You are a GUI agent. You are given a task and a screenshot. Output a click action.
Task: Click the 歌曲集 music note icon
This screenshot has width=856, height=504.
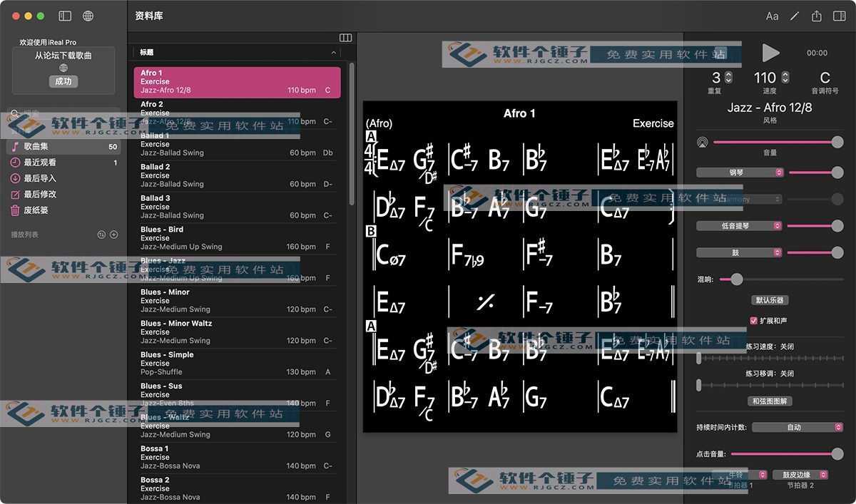click(x=15, y=147)
